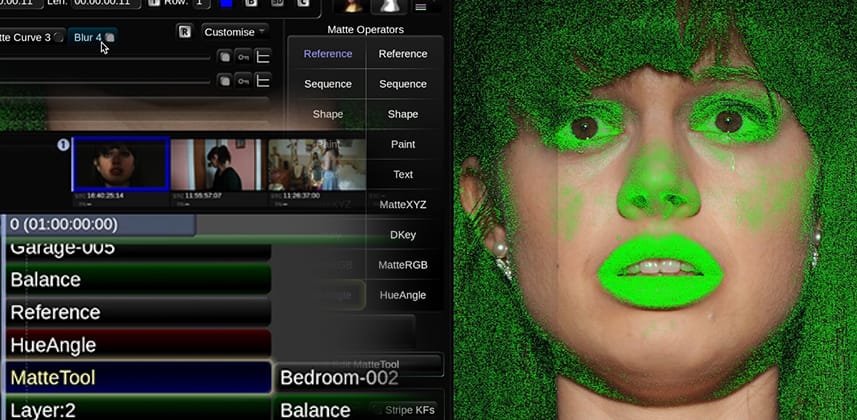
Task: Select the red HueAngle strip in the stack
Action: tap(138, 345)
